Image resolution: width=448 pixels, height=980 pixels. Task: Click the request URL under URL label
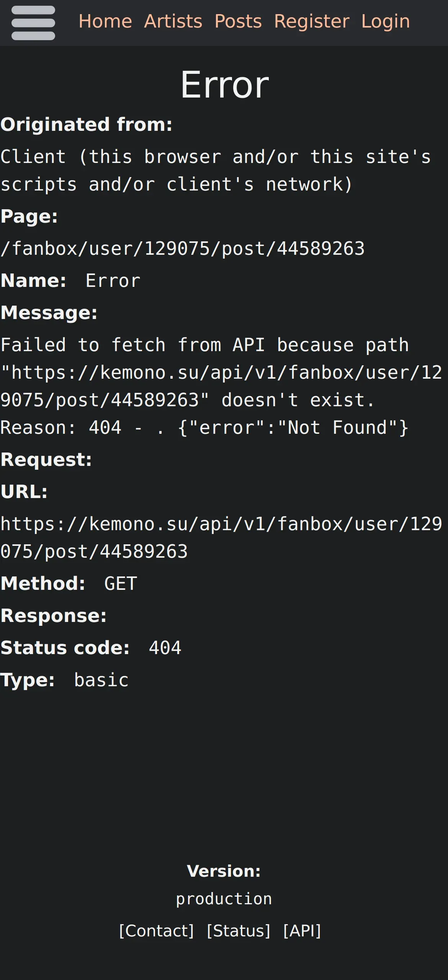click(x=221, y=537)
